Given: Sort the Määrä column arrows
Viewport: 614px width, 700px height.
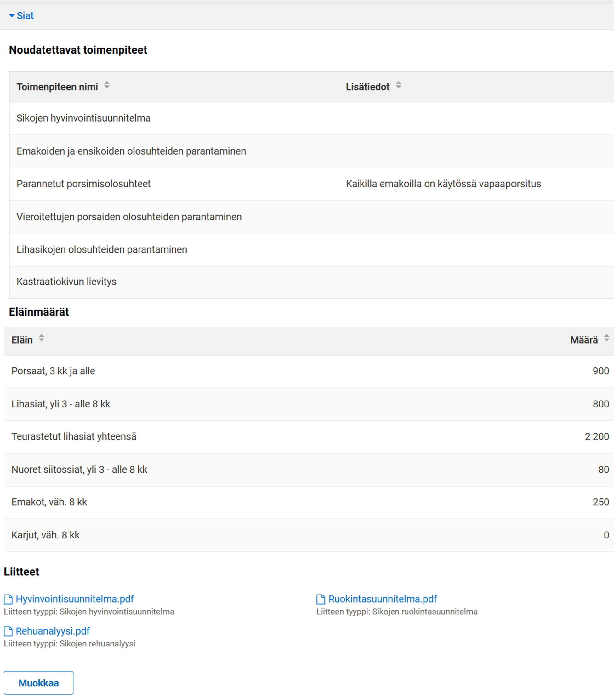Looking at the screenshot, I should 606,338.
